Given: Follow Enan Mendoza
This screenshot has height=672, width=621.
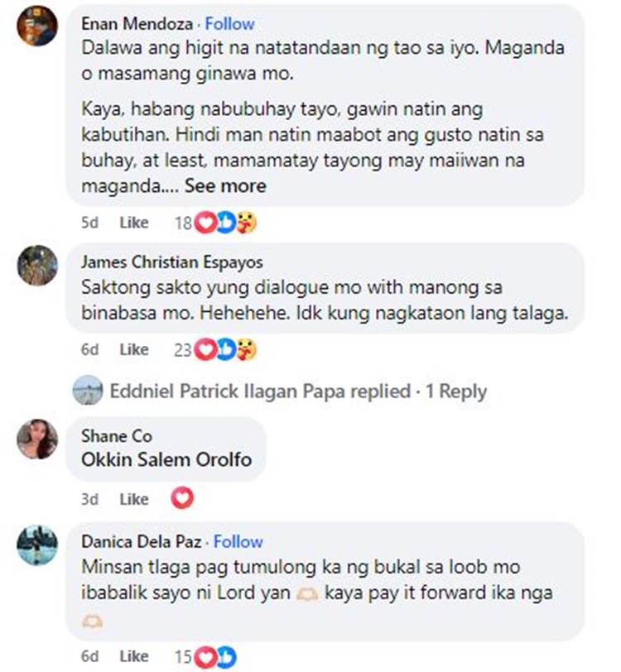Looking at the screenshot, I should [x=230, y=23].
